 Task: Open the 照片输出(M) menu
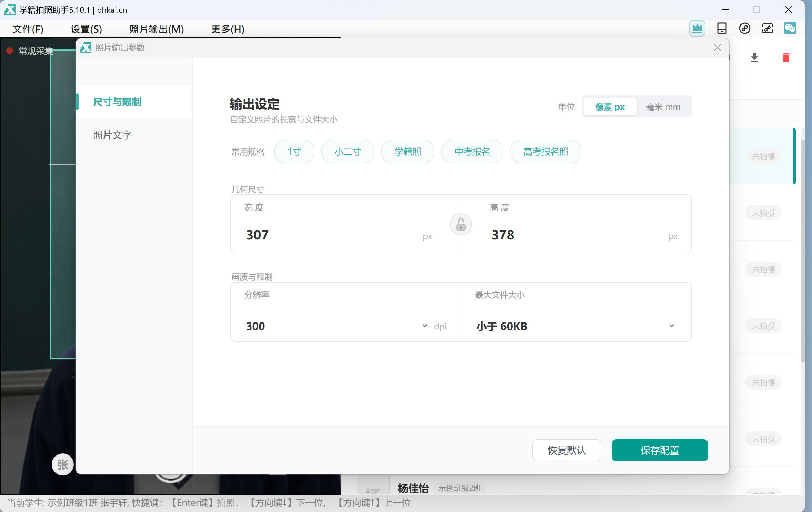click(x=157, y=29)
